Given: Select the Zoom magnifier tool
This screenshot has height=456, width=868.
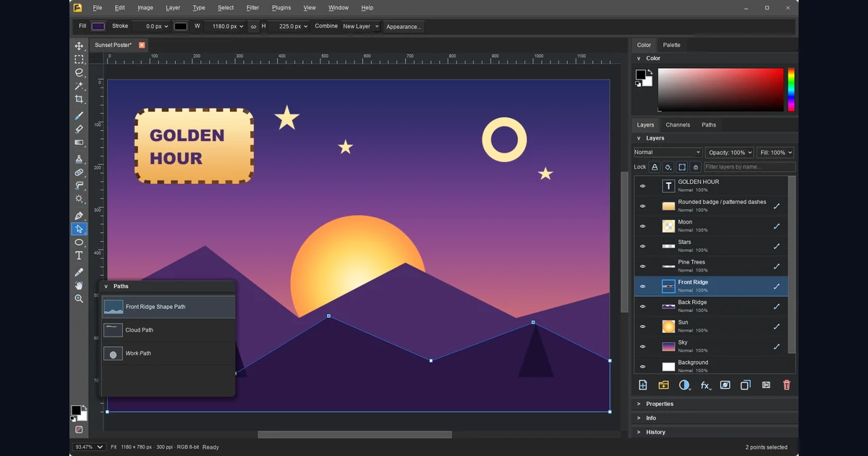Looking at the screenshot, I should pos(79,299).
